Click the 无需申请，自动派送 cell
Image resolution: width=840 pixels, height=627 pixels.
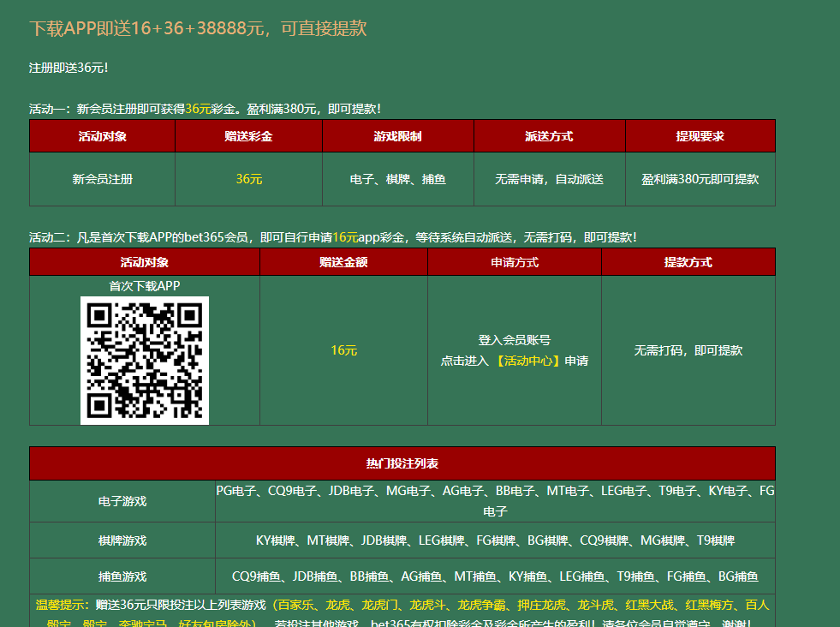[x=549, y=179]
